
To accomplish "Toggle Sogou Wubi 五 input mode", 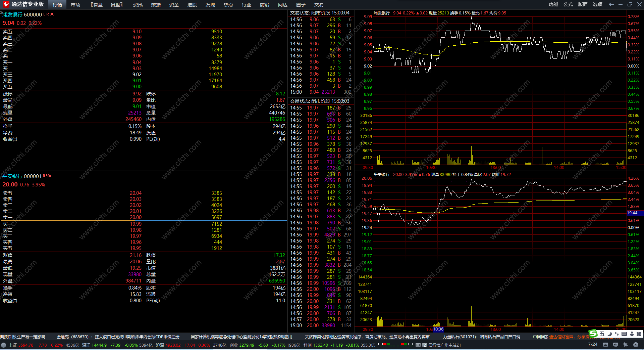I will tap(602, 334).
